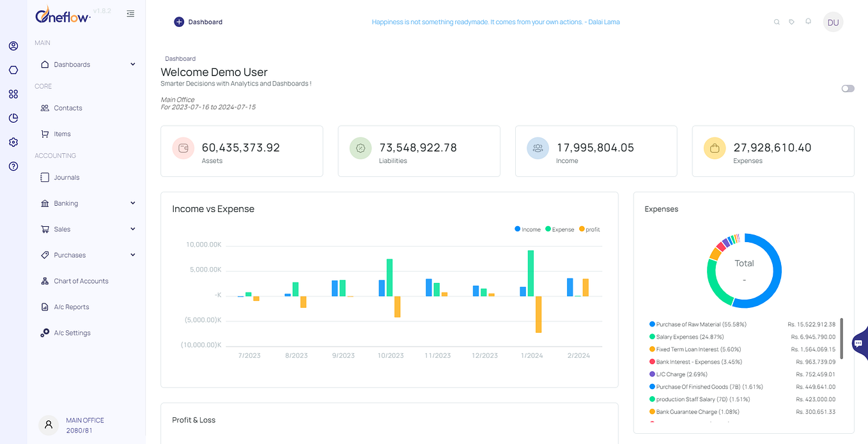Image resolution: width=868 pixels, height=444 pixels.
Task: Expand the Banking menu chevron
Action: [133, 203]
